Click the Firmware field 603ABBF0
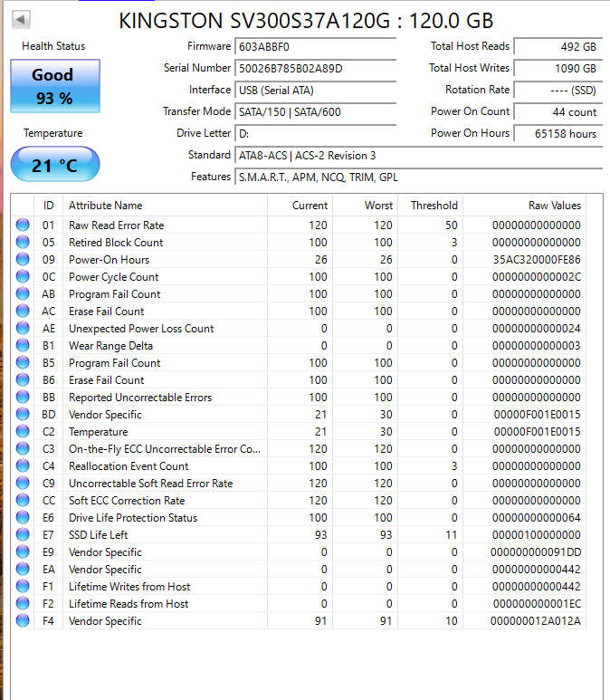This screenshot has width=610, height=700. [316, 47]
